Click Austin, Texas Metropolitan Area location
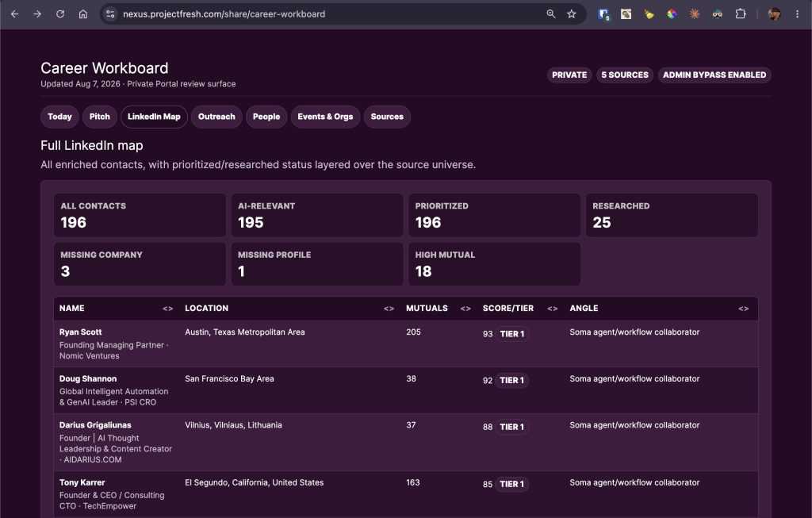The height and width of the screenshot is (518, 812). tap(244, 332)
